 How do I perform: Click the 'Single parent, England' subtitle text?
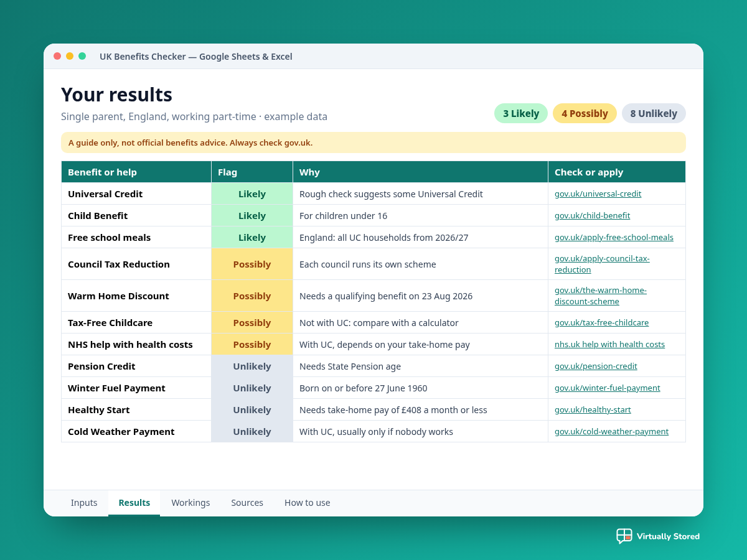point(194,116)
